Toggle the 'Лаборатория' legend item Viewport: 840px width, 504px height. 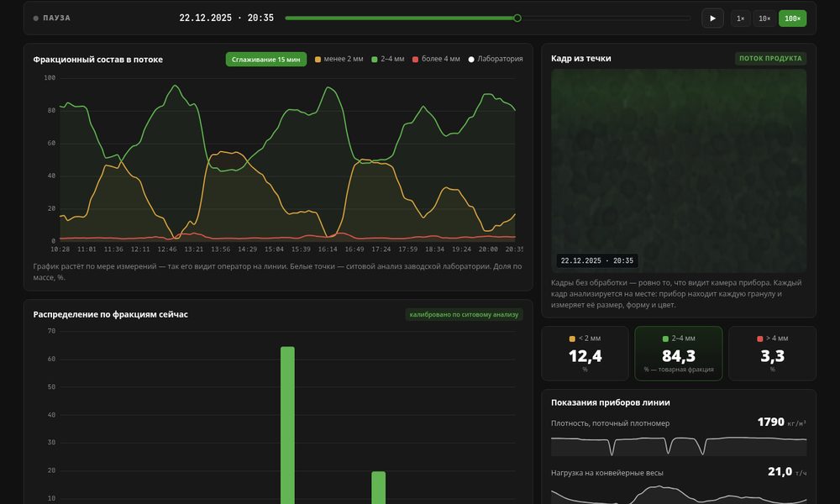(496, 59)
